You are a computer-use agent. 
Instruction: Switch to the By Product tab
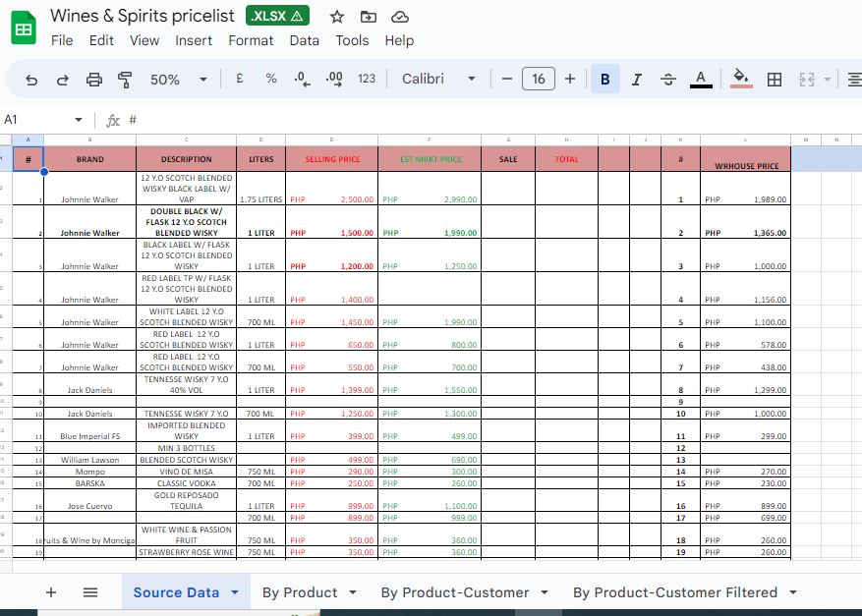point(300,592)
